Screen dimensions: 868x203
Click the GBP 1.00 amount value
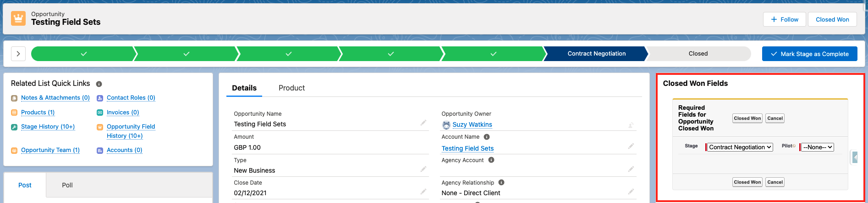(x=247, y=147)
